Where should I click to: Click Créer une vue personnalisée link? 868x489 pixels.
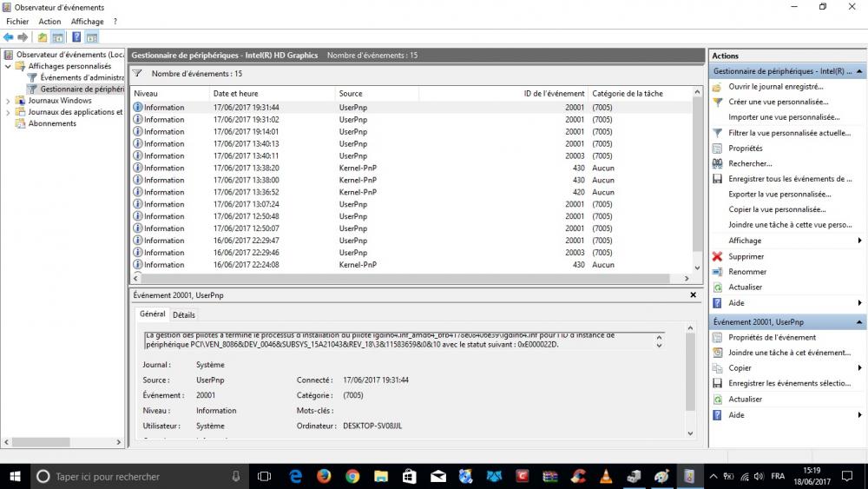coord(777,102)
